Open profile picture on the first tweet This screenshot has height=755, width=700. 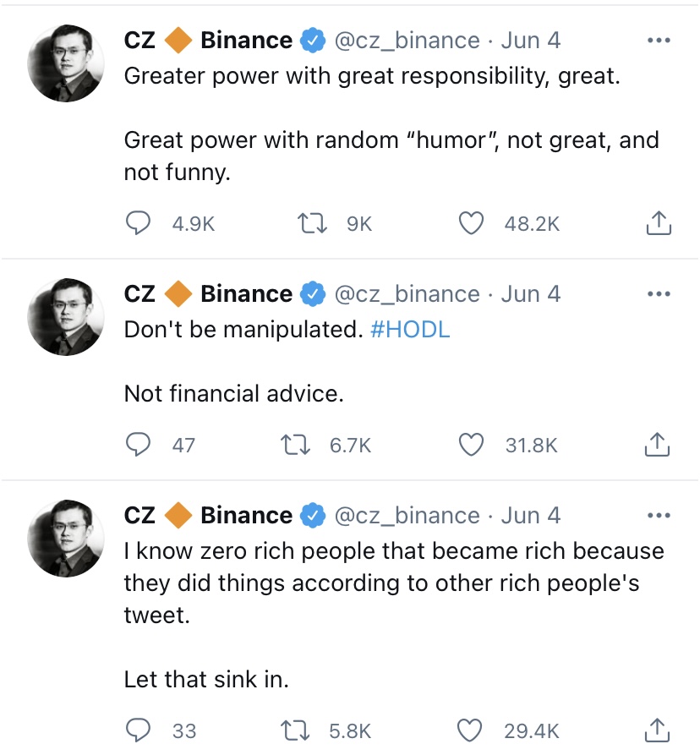coord(66,63)
